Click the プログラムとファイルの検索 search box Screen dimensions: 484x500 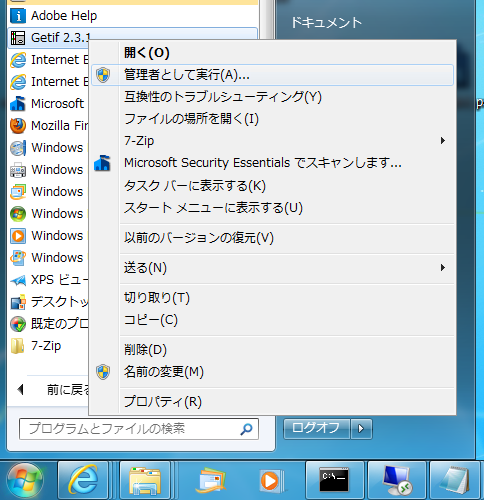[x=139, y=429]
